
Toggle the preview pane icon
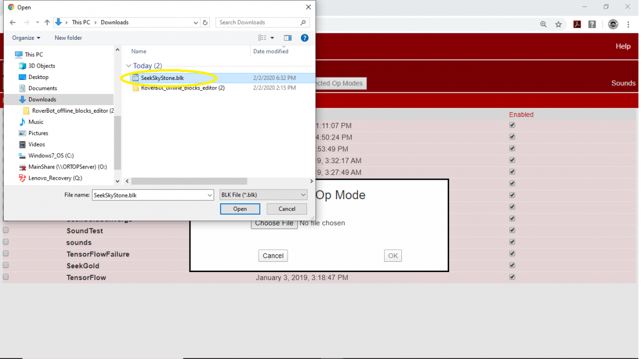(288, 38)
